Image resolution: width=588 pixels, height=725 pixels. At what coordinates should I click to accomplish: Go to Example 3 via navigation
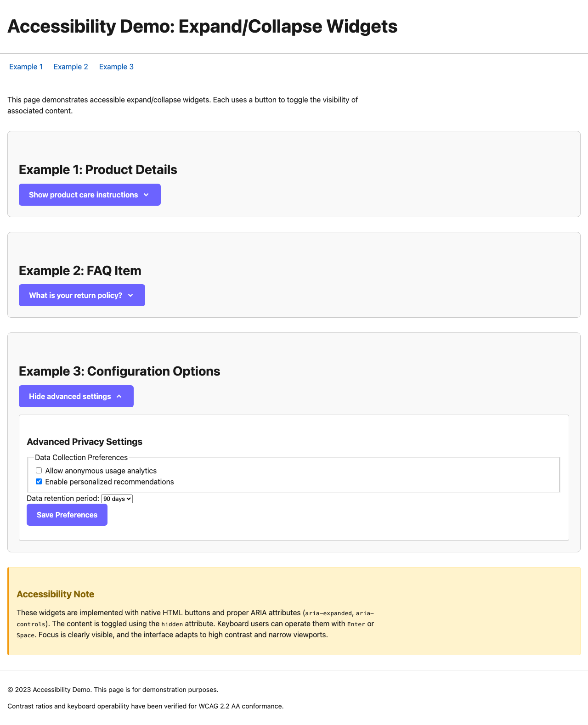point(116,67)
